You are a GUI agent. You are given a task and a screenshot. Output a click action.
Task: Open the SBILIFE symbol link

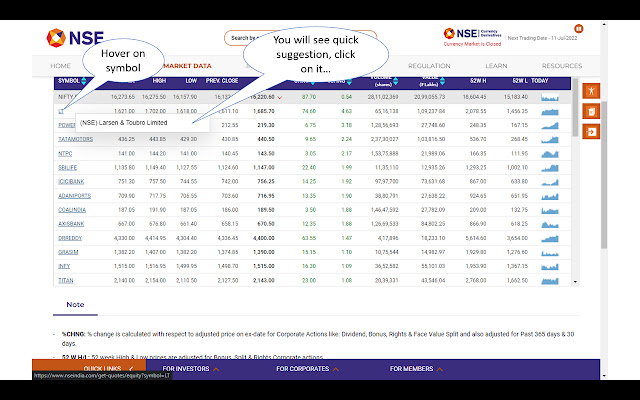pos(67,168)
